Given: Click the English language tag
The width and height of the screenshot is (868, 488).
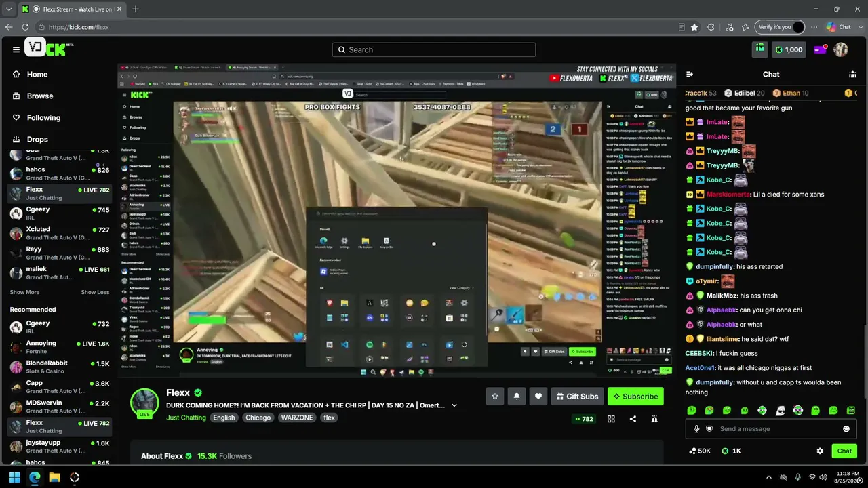Looking at the screenshot, I should point(224,418).
